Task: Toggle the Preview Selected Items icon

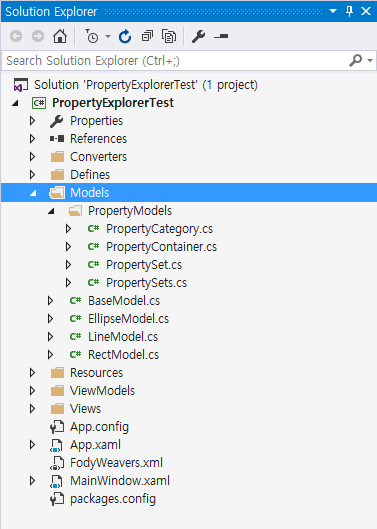Action: pyautogui.click(x=221, y=36)
